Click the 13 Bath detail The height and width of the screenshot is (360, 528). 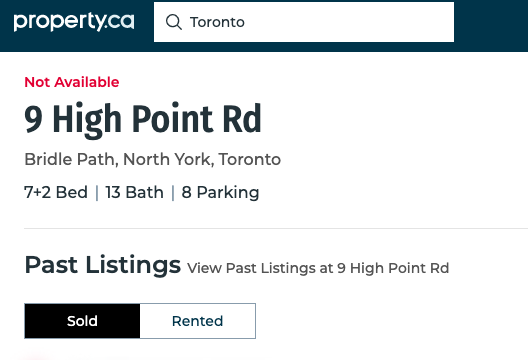(135, 193)
